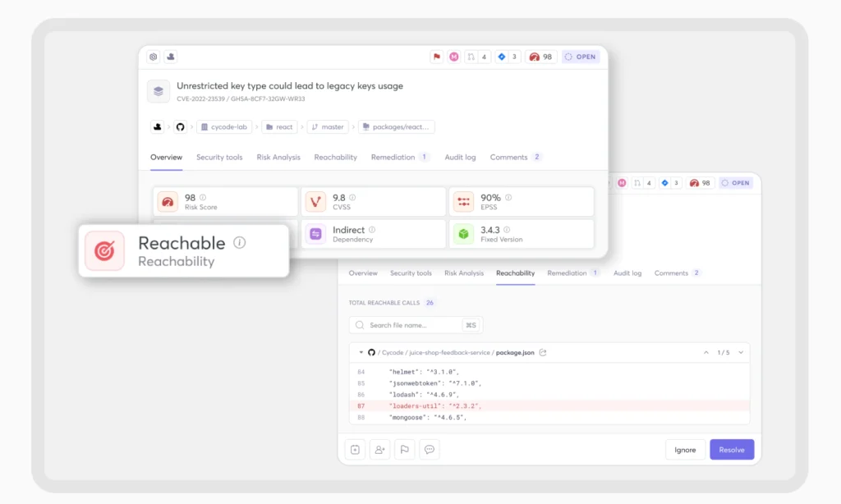This screenshot has width=841, height=504.
Task: Click the Search file name field
Action: [416, 325]
